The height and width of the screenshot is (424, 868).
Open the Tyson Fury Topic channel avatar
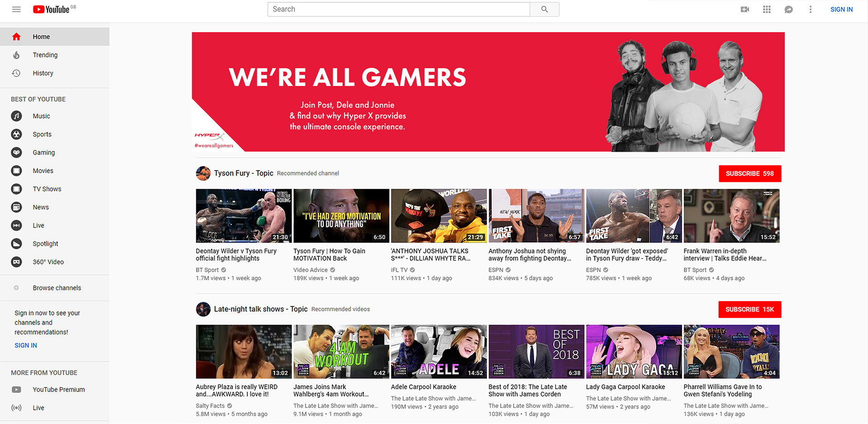[x=203, y=173]
